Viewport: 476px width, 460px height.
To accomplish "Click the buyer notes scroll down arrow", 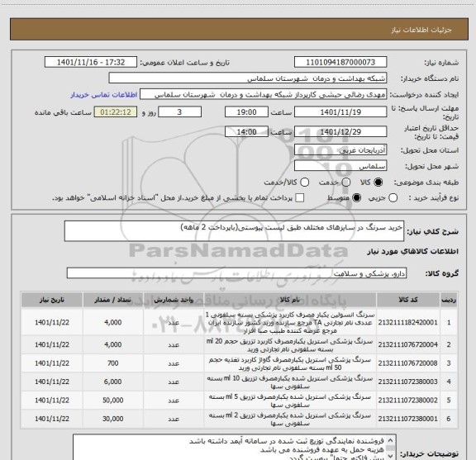I will (x=391, y=456).
